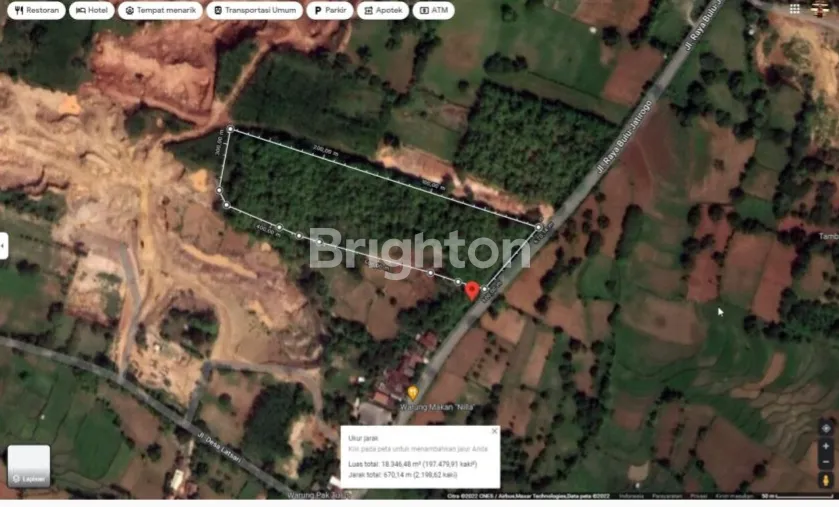The width and height of the screenshot is (839, 507).
Task: Center map on my location
Action: point(826,427)
